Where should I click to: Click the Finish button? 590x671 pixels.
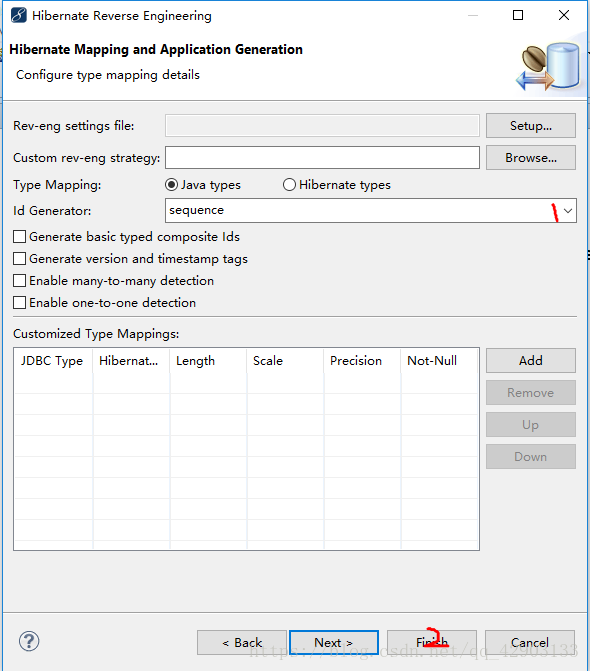click(x=432, y=642)
